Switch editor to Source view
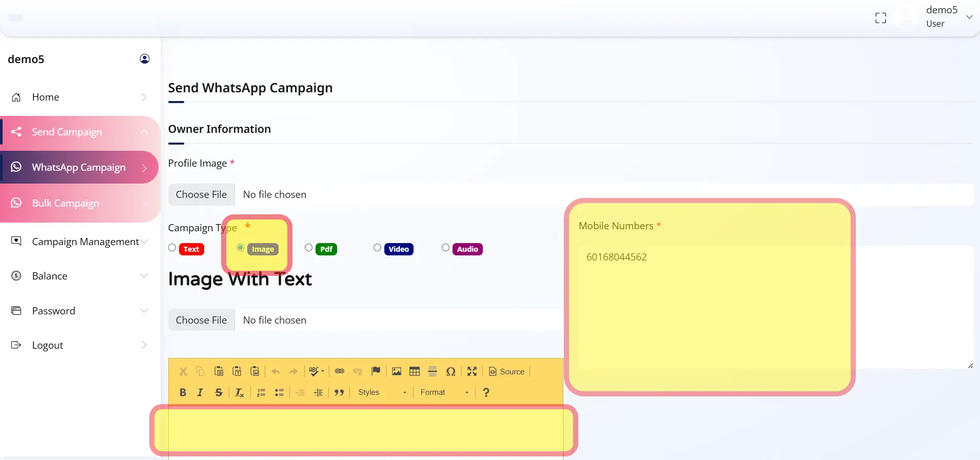The width and height of the screenshot is (980, 460). point(507,371)
